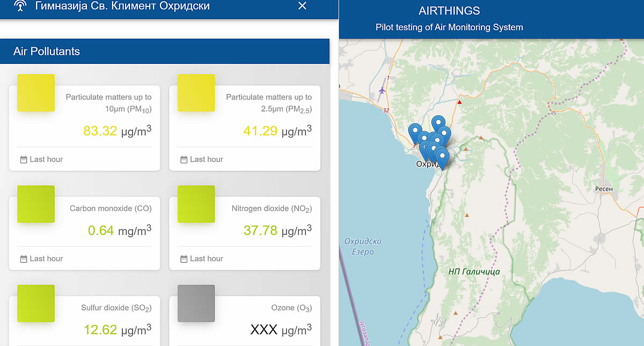Click the 'Carbon monoxide (CO)' title
This screenshot has width=644, height=346.
(111, 208)
